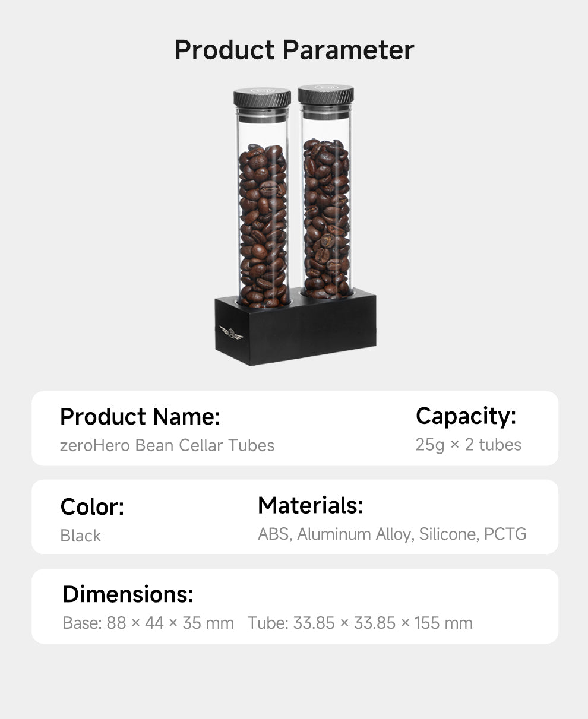
Task: Click the 25g × 2 tubes value
Action: 468,445
